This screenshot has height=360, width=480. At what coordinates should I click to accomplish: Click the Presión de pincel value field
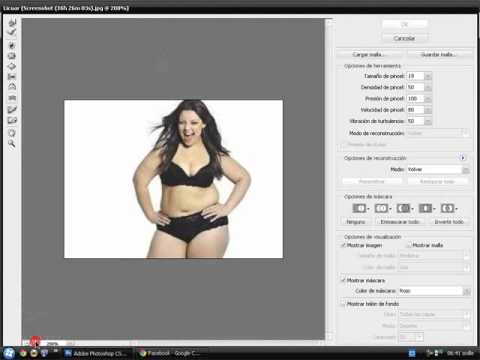(x=415, y=99)
